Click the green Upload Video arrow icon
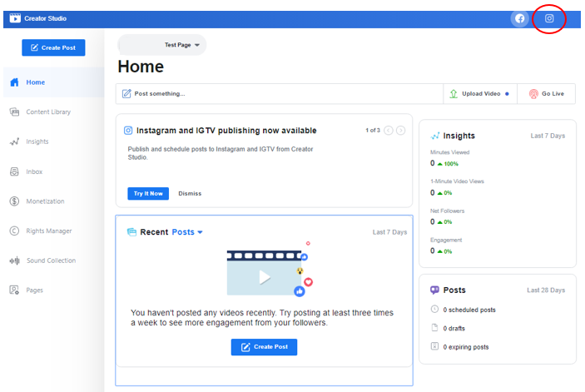 pos(454,93)
